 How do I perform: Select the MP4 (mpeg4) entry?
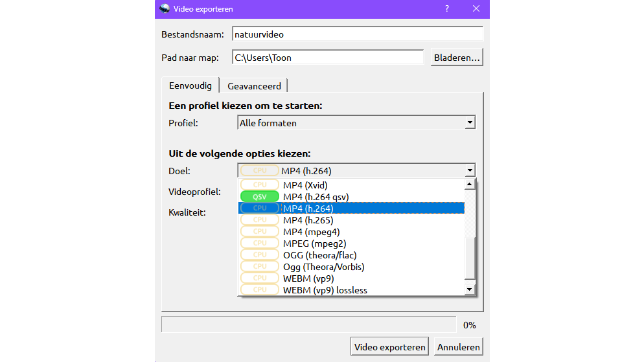pos(311,232)
